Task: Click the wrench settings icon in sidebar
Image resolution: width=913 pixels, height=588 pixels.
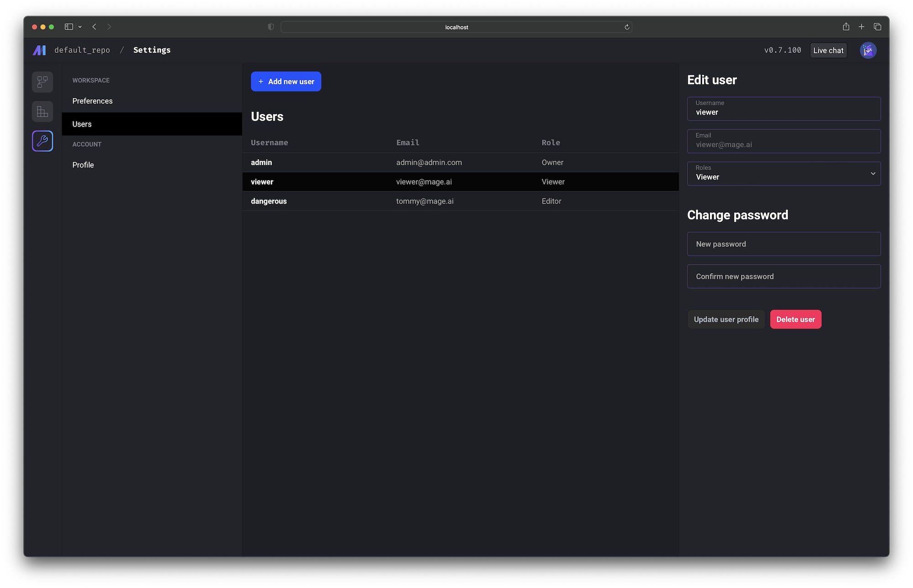Action: 42,141
